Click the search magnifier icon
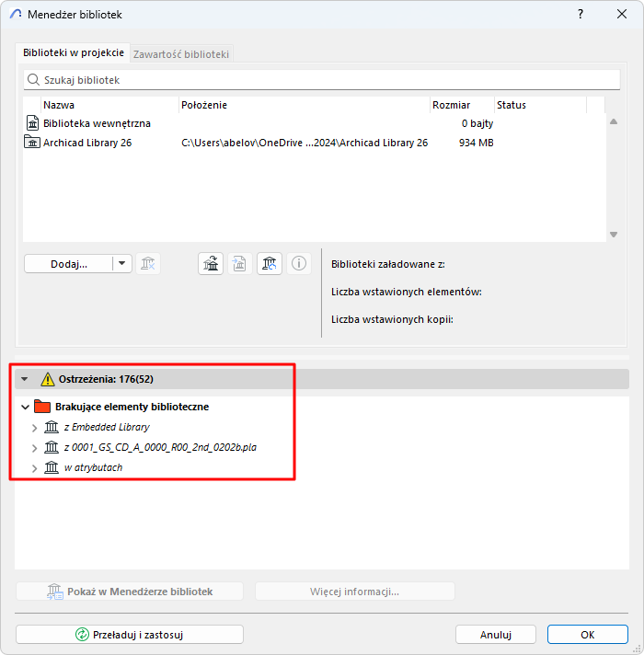Screen dimensions: 644x655 [x=33, y=80]
